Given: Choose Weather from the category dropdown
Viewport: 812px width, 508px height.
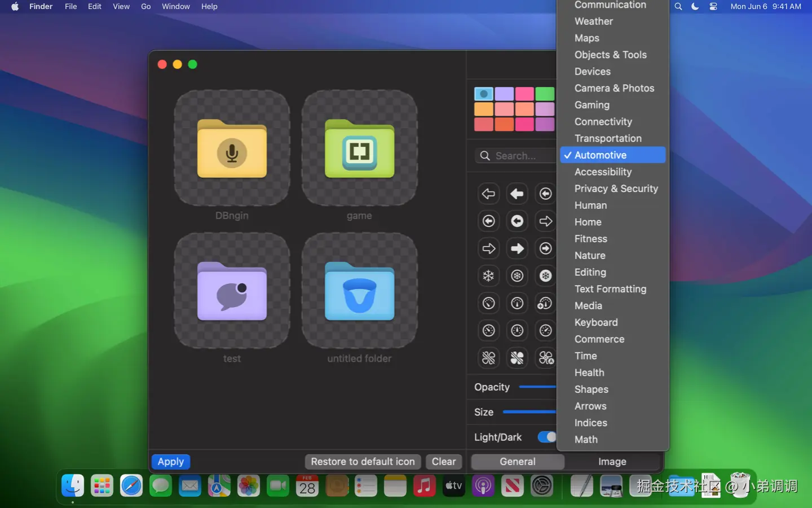Looking at the screenshot, I should point(593,21).
